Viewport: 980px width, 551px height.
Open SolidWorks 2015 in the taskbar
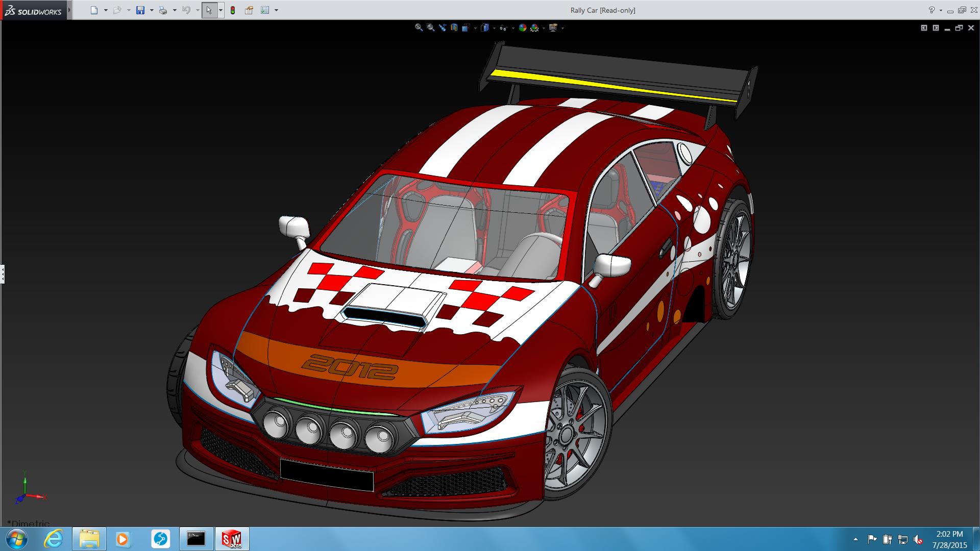[x=232, y=539]
